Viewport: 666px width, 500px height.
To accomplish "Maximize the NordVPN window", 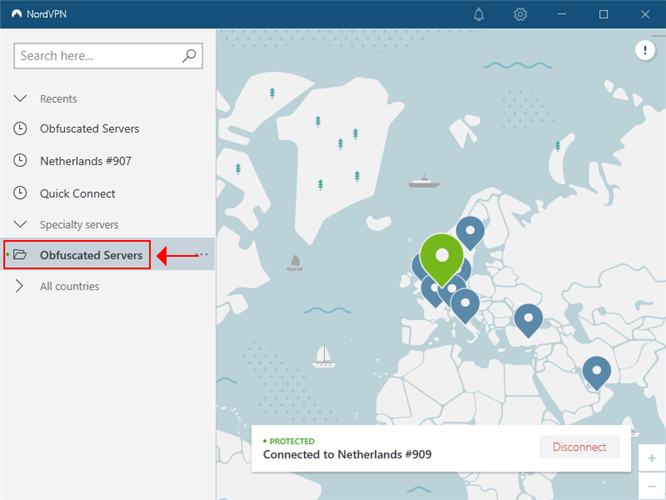I will [x=603, y=15].
